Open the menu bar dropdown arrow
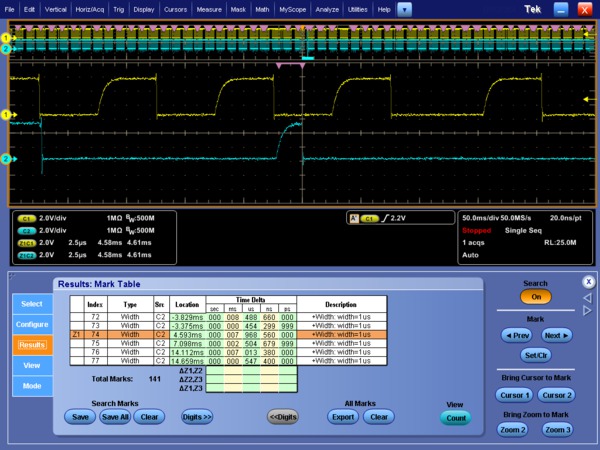 [x=404, y=8]
